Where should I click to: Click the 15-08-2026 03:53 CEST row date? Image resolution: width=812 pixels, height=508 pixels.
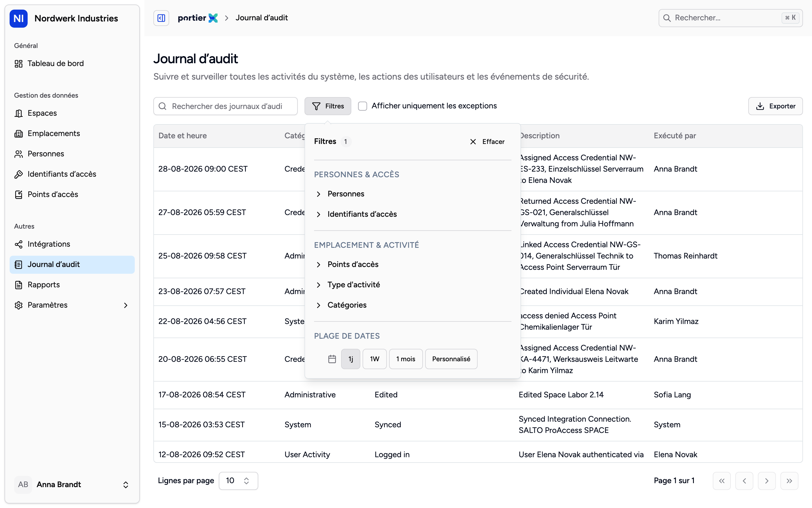tap(202, 425)
